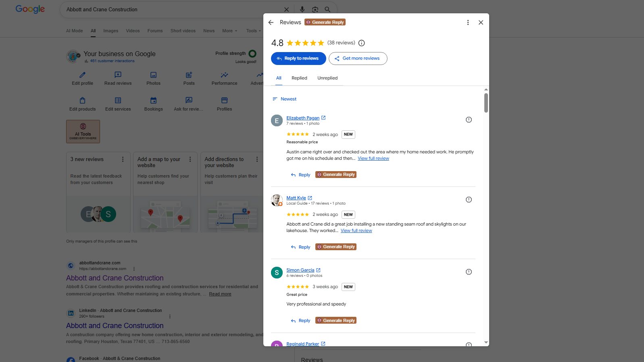The width and height of the screenshot is (644, 362).
Task: Click 461 customer interactions link
Action: pyautogui.click(x=112, y=61)
